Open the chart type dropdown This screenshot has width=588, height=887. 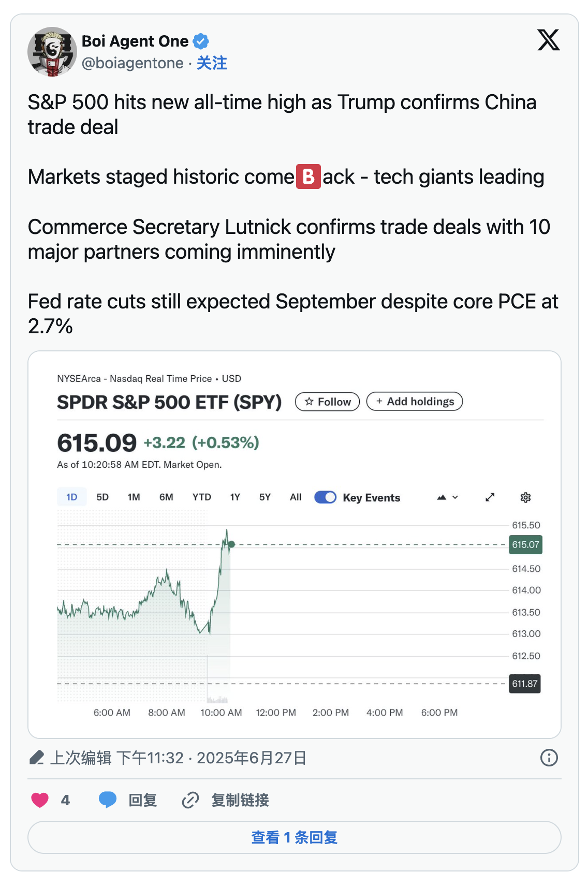(448, 497)
